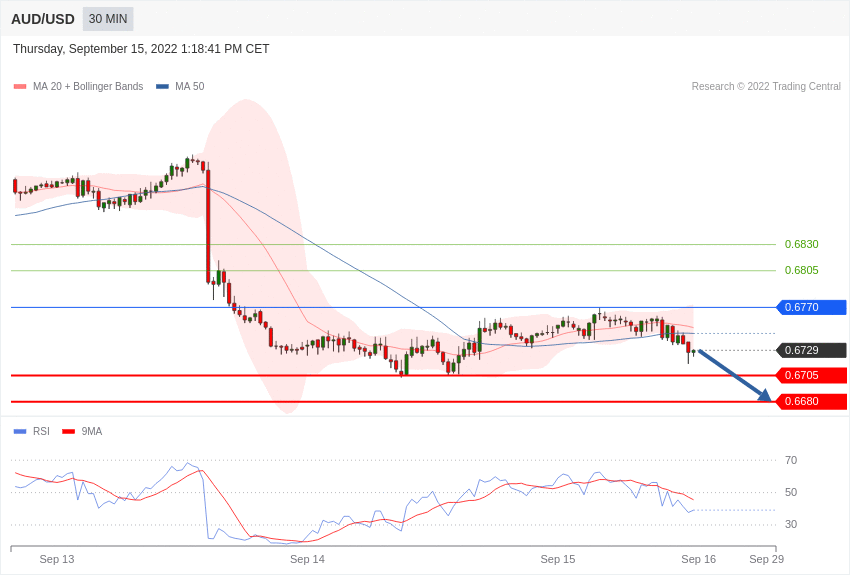Click the RSI legend label
850x576 pixels.
tap(41, 431)
